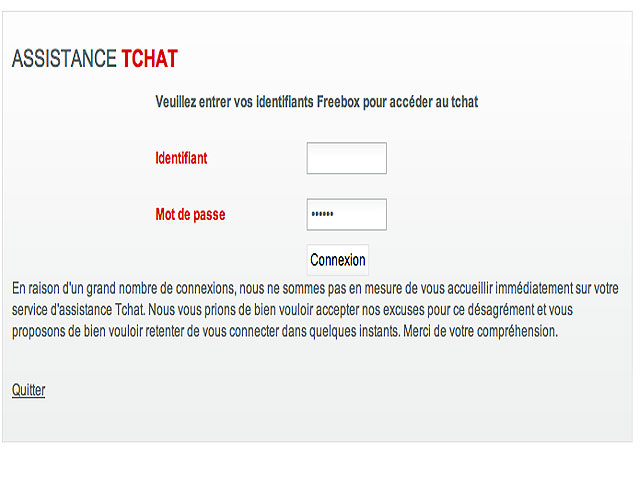Image resolution: width=640 pixels, height=480 pixels.
Task: Follow the Quitter link
Action: 28,390
